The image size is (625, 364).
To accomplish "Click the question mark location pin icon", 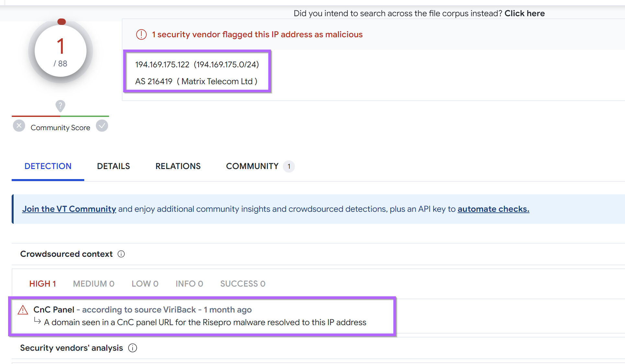I will click(x=60, y=106).
